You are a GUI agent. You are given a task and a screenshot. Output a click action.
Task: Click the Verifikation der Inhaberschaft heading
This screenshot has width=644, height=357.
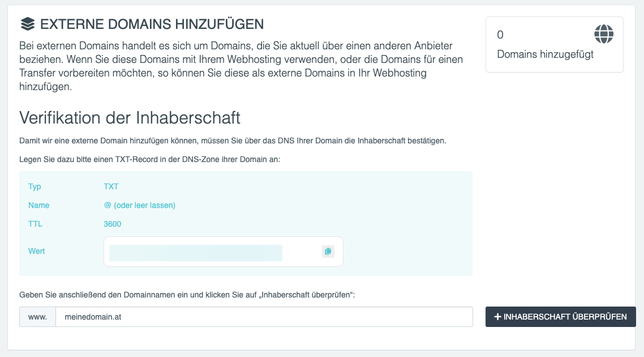click(x=130, y=117)
